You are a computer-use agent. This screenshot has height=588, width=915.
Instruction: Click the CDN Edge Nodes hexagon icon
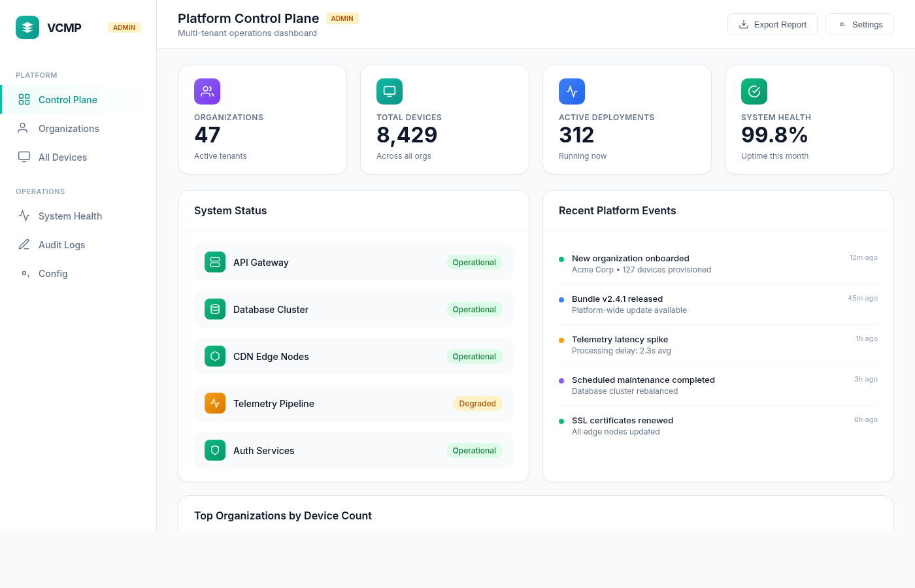point(215,356)
